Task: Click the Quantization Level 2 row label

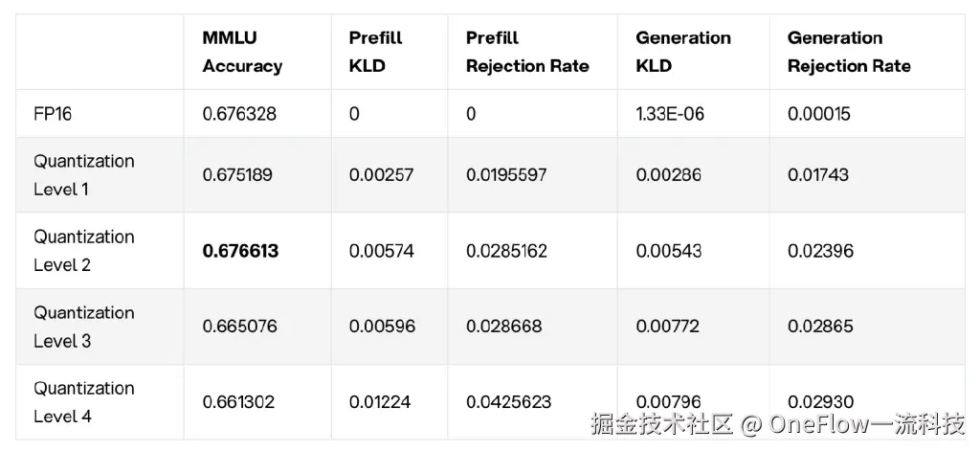Action: [84, 250]
